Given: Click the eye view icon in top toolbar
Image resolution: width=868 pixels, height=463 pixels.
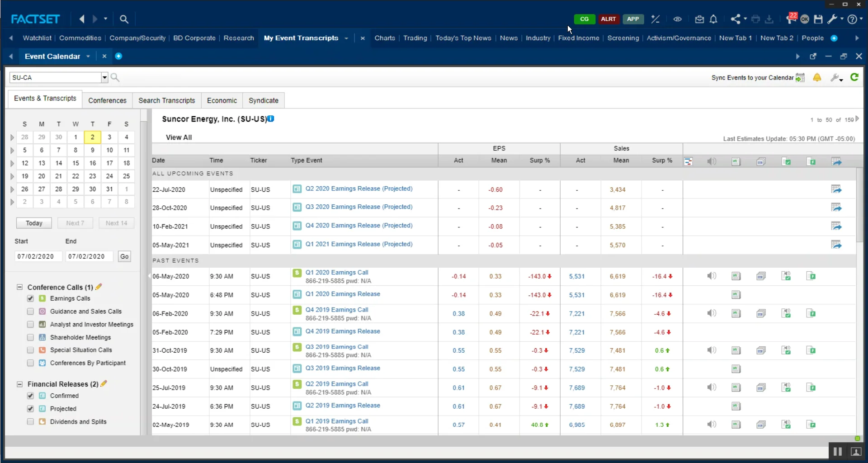Looking at the screenshot, I should pyautogui.click(x=677, y=19).
